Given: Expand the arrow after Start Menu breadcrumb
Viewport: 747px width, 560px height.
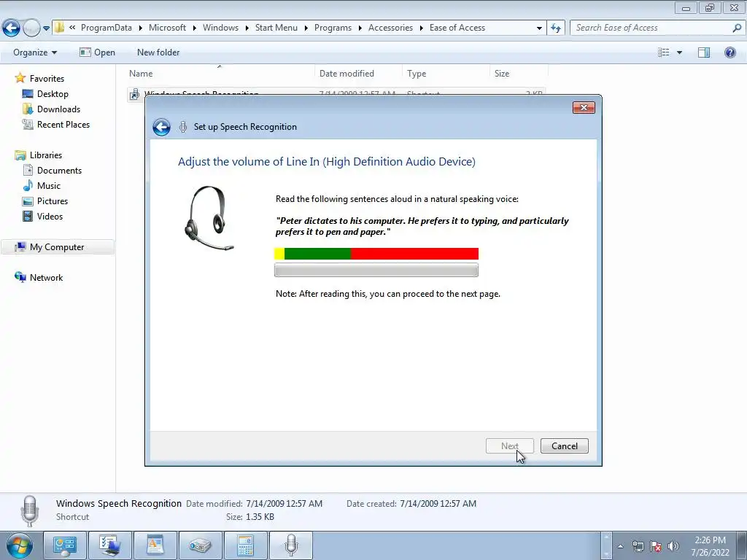Looking at the screenshot, I should point(306,28).
